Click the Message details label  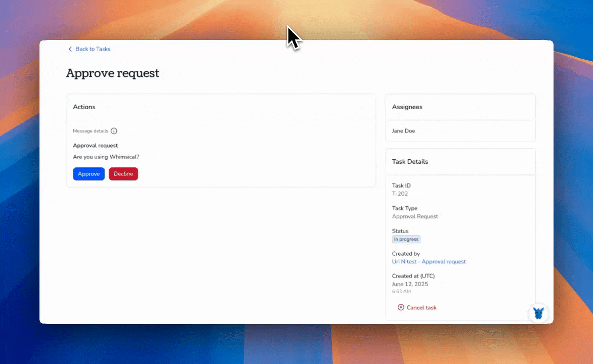pyautogui.click(x=91, y=131)
